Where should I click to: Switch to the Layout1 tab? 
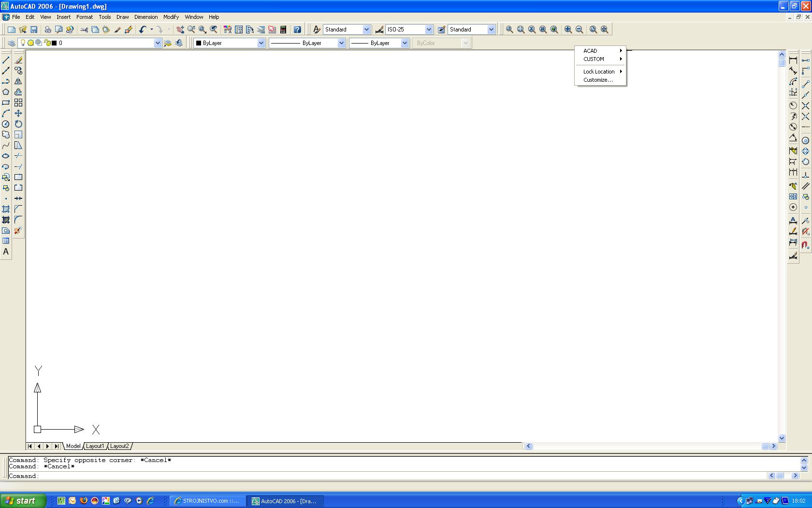pos(95,446)
